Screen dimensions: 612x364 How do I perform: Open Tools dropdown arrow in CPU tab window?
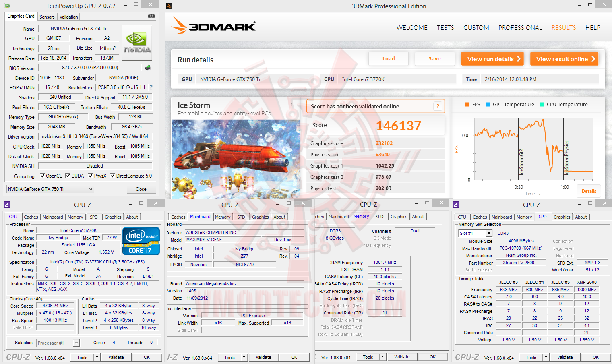pyautogui.click(x=97, y=357)
